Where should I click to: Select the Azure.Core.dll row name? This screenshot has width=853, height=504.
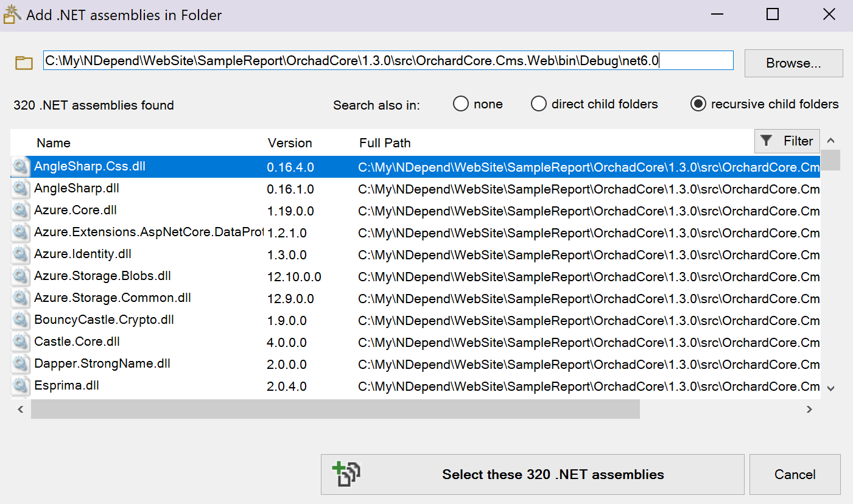pos(75,210)
